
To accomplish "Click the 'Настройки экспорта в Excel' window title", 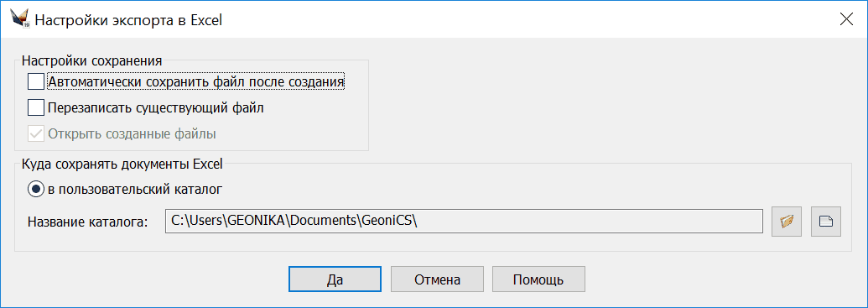I will (x=128, y=20).
